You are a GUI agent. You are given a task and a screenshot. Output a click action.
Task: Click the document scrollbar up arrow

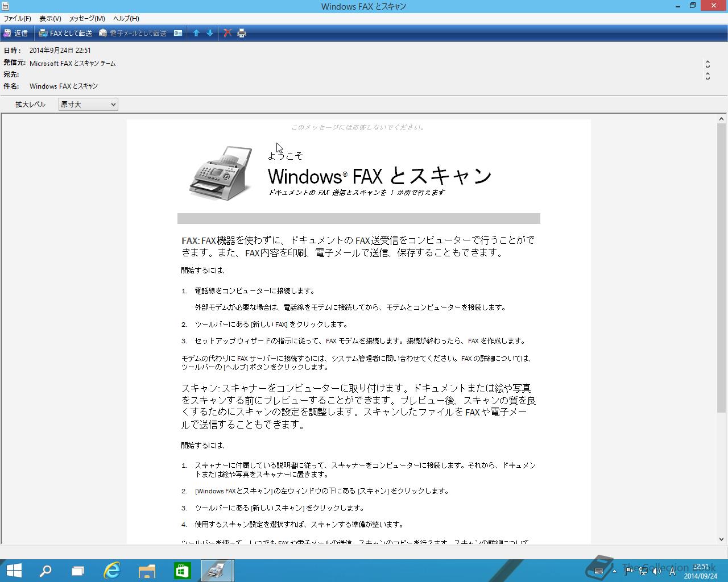(721, 119)
